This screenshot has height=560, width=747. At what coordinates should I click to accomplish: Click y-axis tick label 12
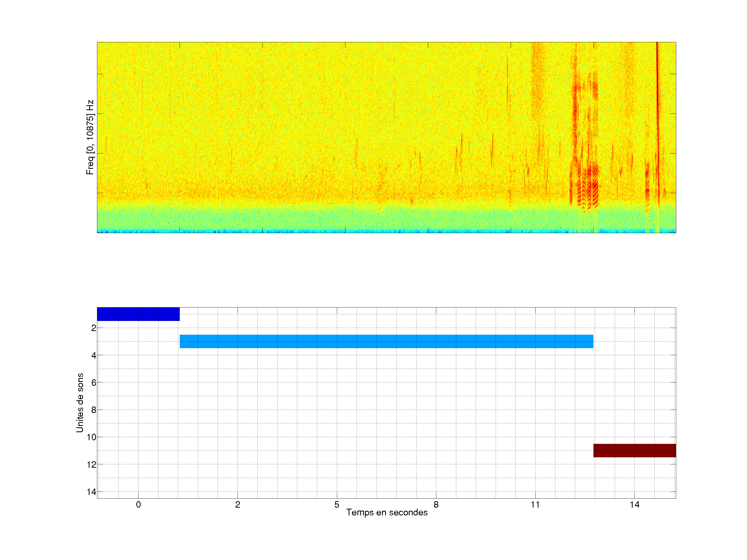pos(92,465)
